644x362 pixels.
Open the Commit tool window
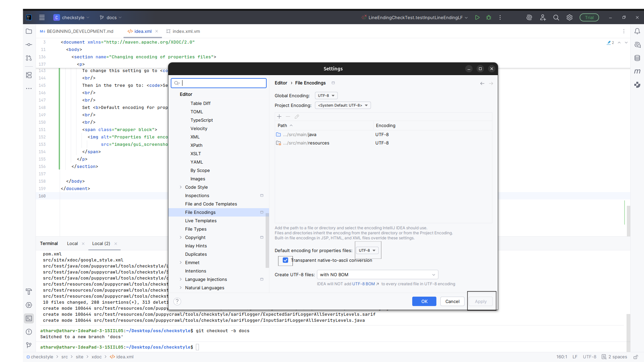point(29,45)
